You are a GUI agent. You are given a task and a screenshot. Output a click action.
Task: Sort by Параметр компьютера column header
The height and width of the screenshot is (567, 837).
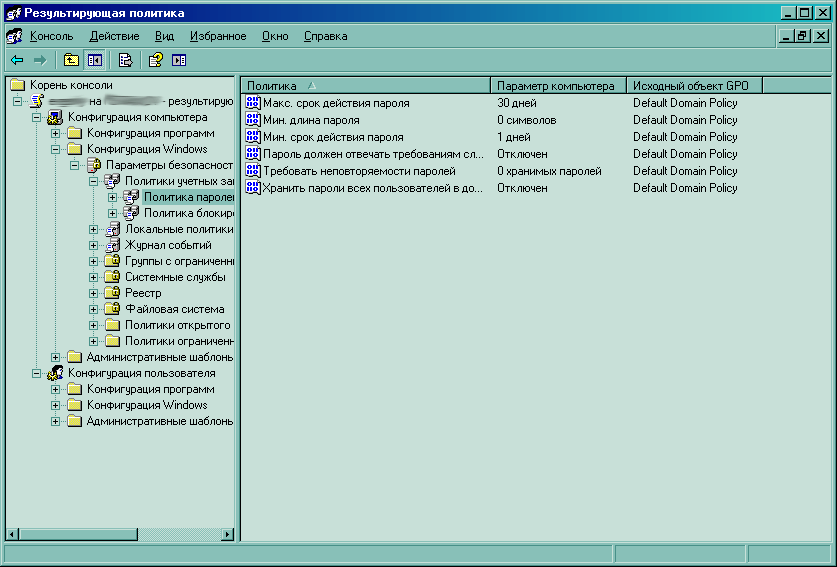click(x=558, y=85)
